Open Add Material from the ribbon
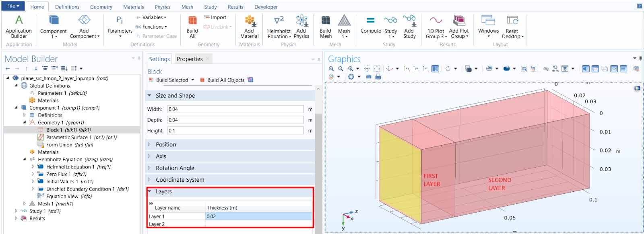The width and height of the screenshot is (644, 234). point(249,27)
